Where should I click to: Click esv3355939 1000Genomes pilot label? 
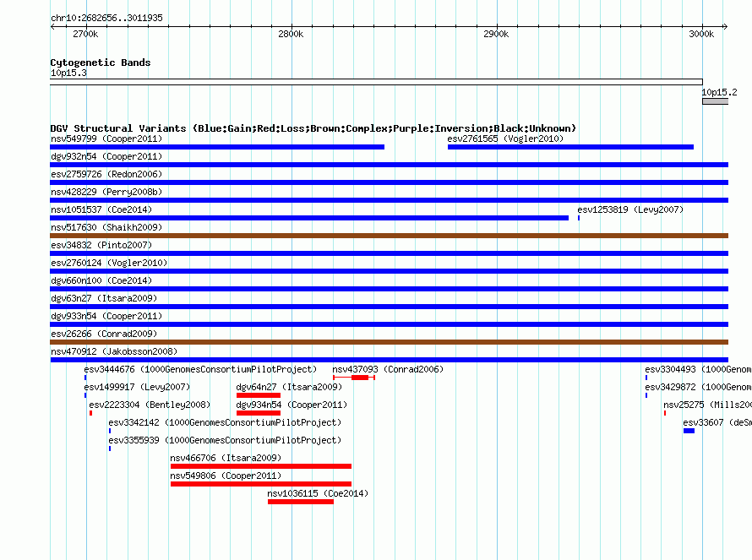tap(225, 440)
